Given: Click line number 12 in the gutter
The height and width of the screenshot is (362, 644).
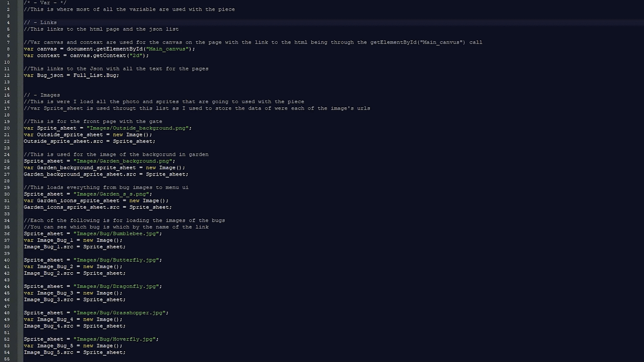Looking at the screenshot, I should point(7,75).
